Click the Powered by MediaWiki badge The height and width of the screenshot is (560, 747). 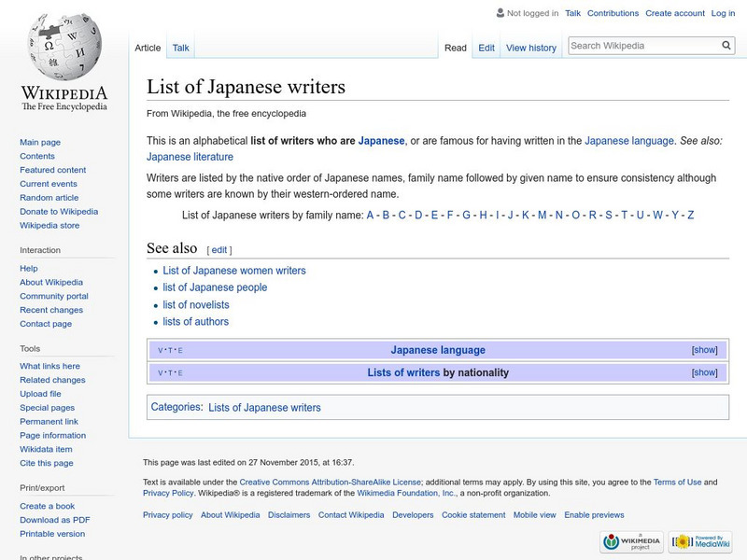[700, 541]
